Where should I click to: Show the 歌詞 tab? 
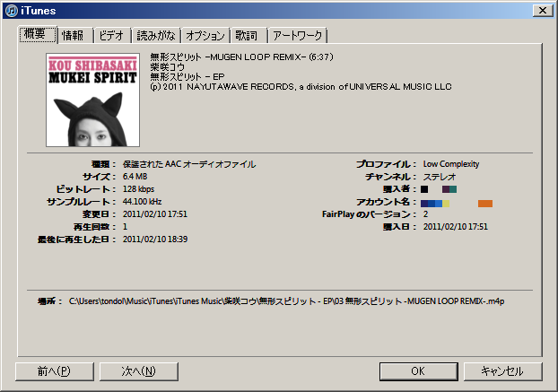pyautogui.click(x=248, y=36)
